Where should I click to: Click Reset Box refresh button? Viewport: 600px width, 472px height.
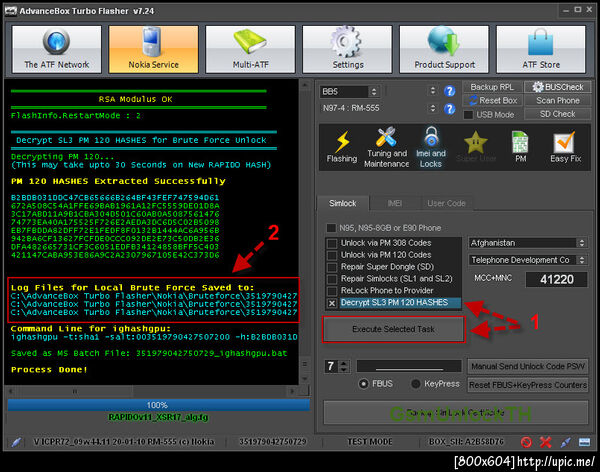(493, 101)
